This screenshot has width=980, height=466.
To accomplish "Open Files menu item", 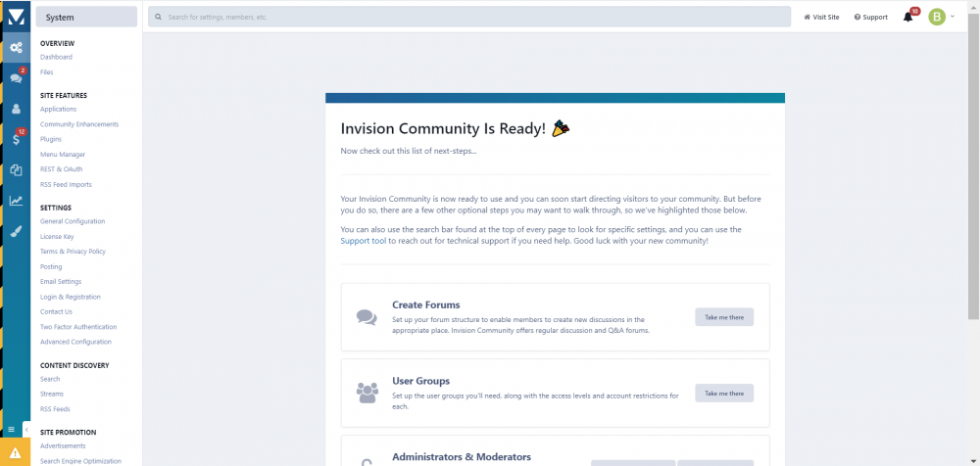I will 47,71.
